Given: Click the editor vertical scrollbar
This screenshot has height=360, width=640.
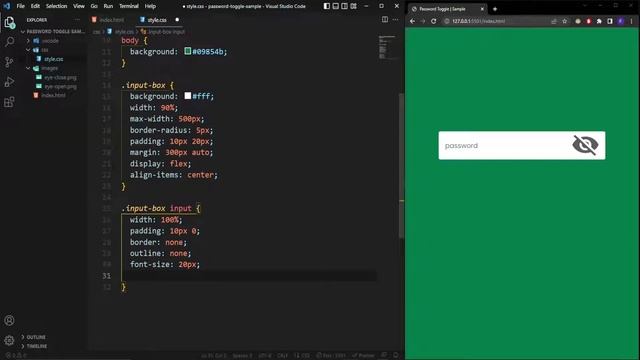Looking at the screenshot, I should pyautogui.click(x=401, y=165).
